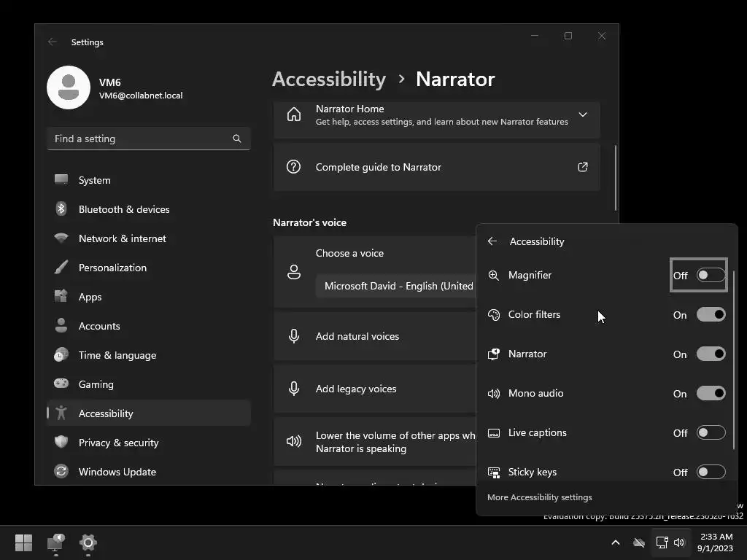Click the Narrator app taskbar icon
Screen dimensions: 747x560
[x=55, y=542]
